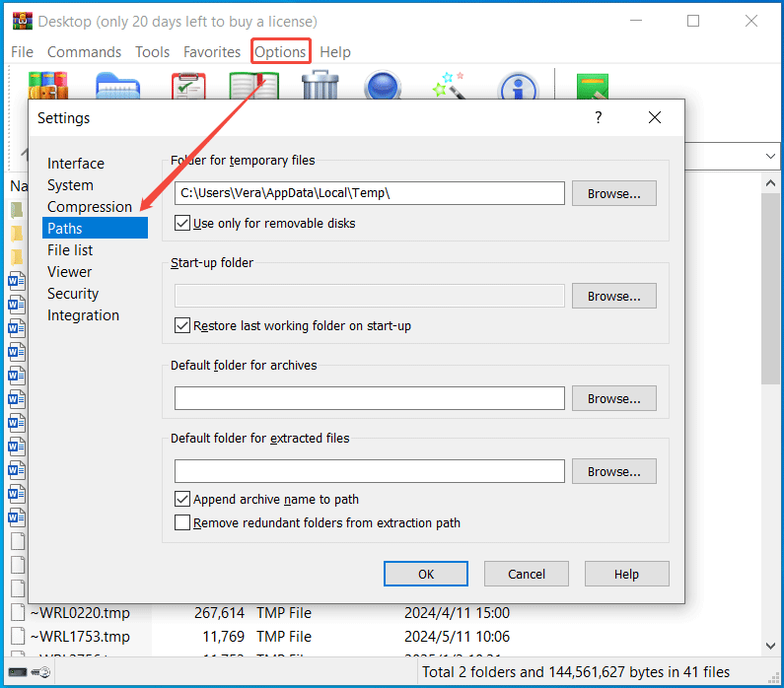Viewport: 784px width, 688px height.
Task: Click Cancel in Settings dialog
Action: tap(527, 574)
